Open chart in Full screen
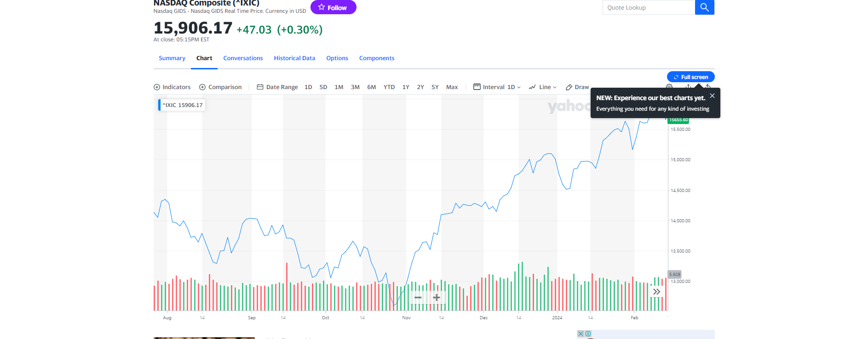Image resolution: width=868 pixels, height=339 pixels. [x=690, y=77]
